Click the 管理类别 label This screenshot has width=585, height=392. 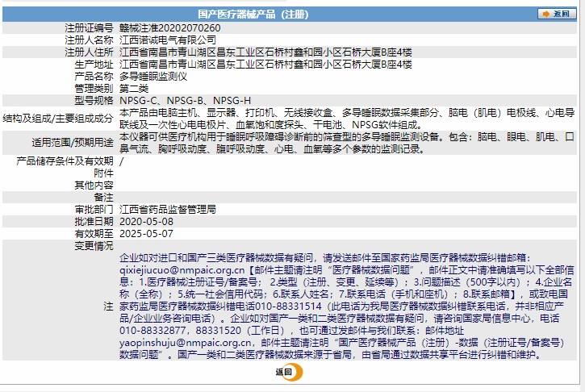(94, 89)
